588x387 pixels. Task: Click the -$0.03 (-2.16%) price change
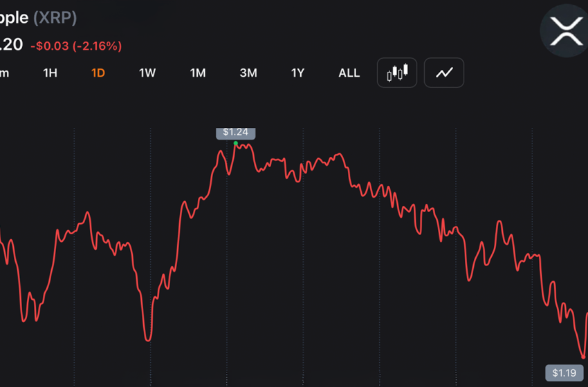[76, 46]
